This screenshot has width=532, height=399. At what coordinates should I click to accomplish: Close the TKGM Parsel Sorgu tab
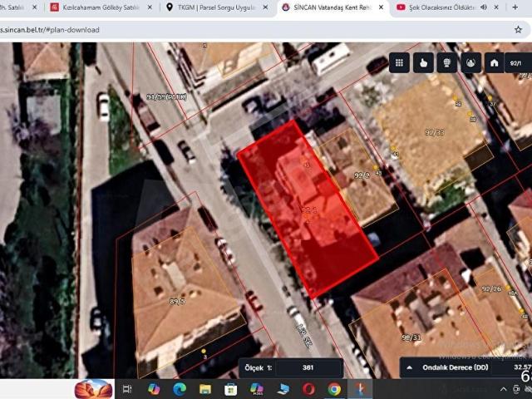click(266, 7)
